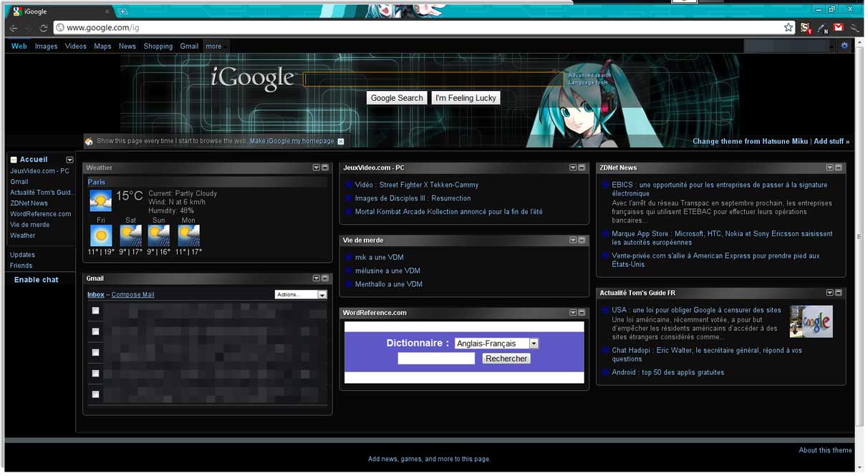Open the Shopping menu in Google navigation bar
This screenshot has width=868, height=476.
[x=158, y=46]
